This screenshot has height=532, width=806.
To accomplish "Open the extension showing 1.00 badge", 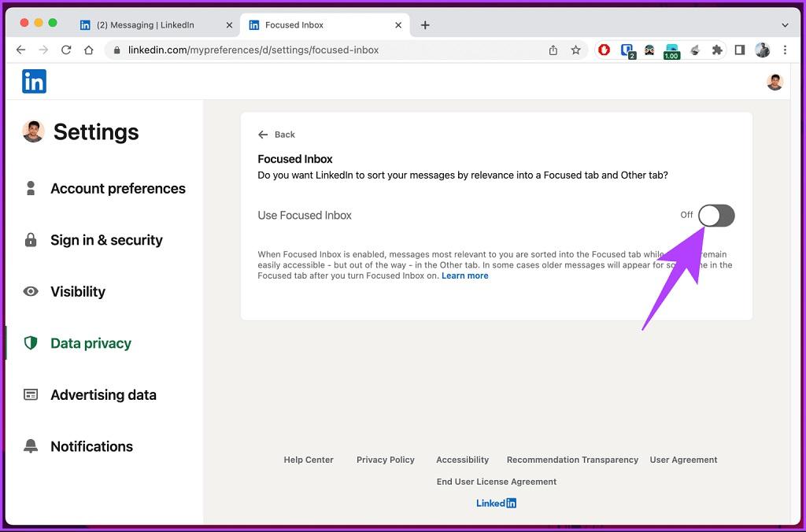I will (x=671, y=51).
